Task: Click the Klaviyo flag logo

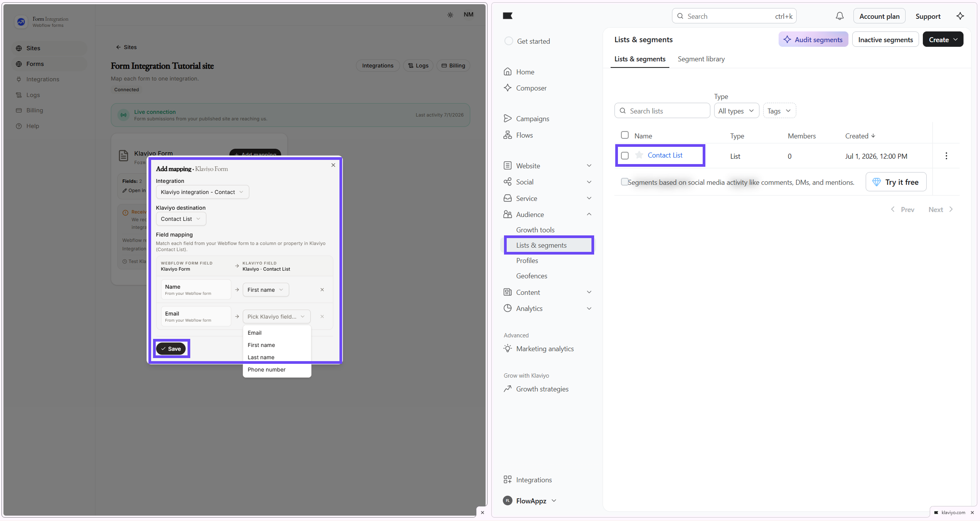Action: [x=507, y=16]
